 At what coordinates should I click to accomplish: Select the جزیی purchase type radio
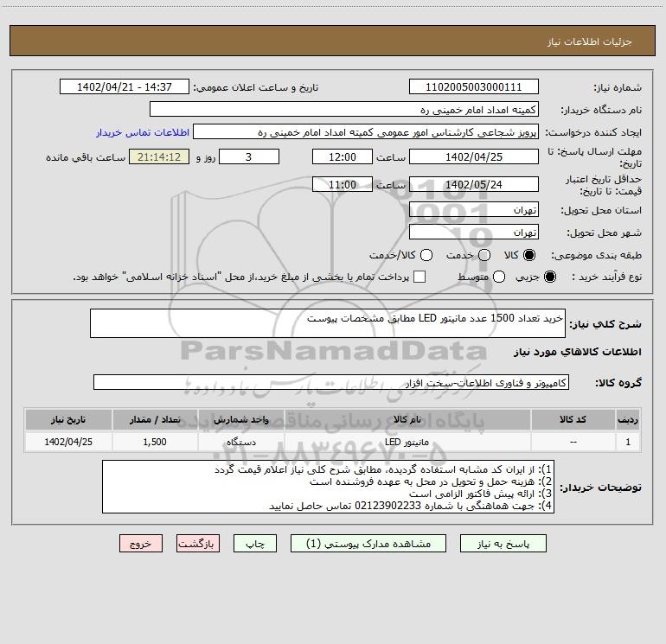coord(550,277)
